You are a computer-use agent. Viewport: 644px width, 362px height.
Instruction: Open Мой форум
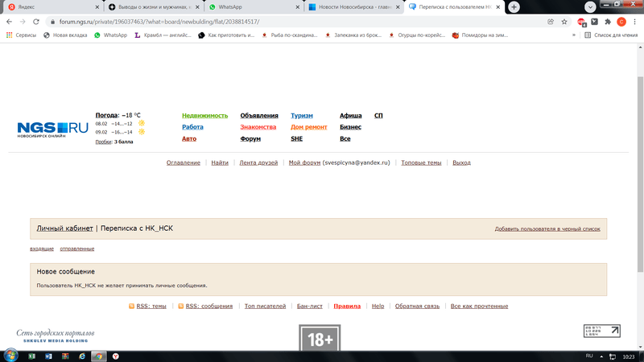pos(304,162)
